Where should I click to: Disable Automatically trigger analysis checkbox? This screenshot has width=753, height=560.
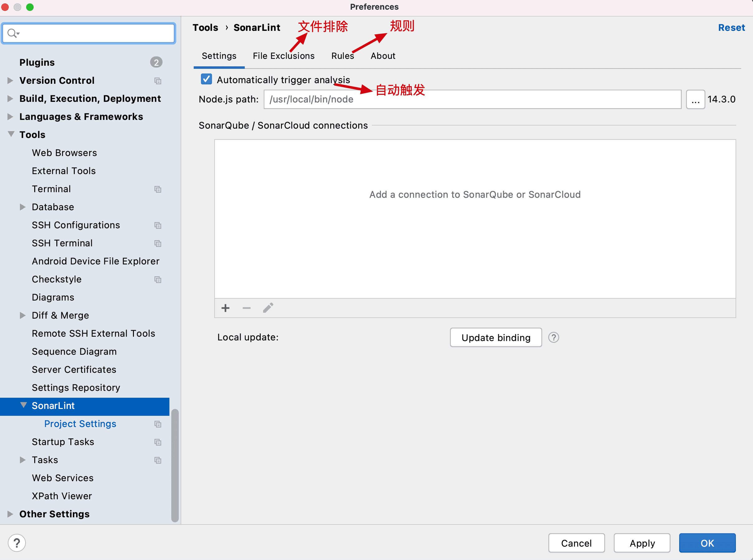point(206,79)
